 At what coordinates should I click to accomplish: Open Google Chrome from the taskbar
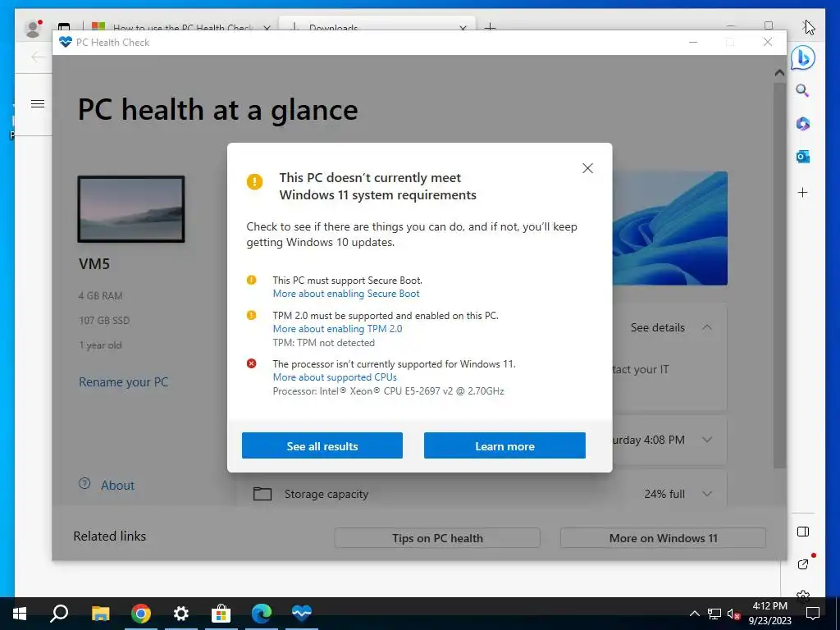[x=141, y=614]
